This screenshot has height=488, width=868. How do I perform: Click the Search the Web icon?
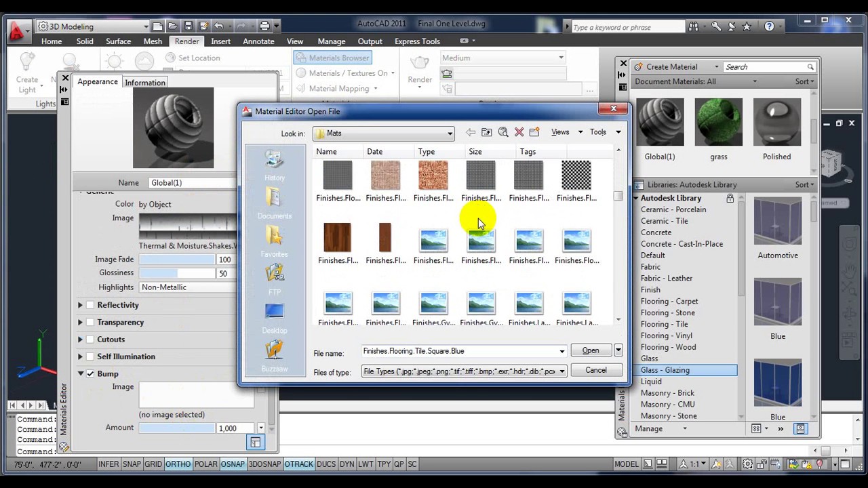503,132
